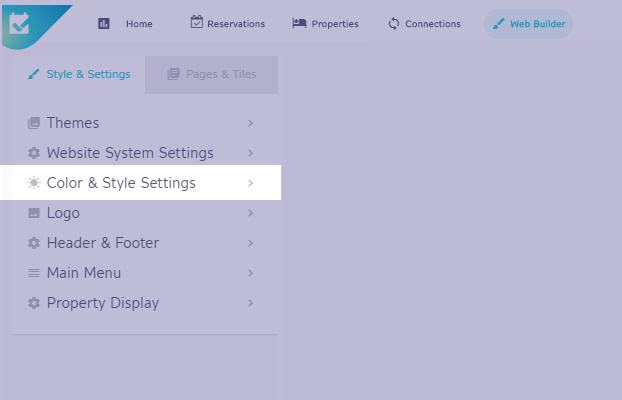The height and width of the screenshot is (400, 622).
Task: Expand Website System Settings with its chevron
Action: point(250,153)
